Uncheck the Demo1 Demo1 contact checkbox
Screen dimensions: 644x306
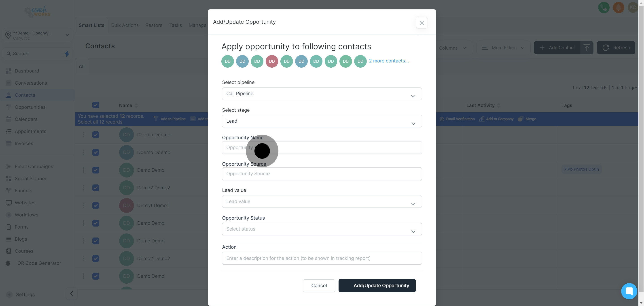95,205
